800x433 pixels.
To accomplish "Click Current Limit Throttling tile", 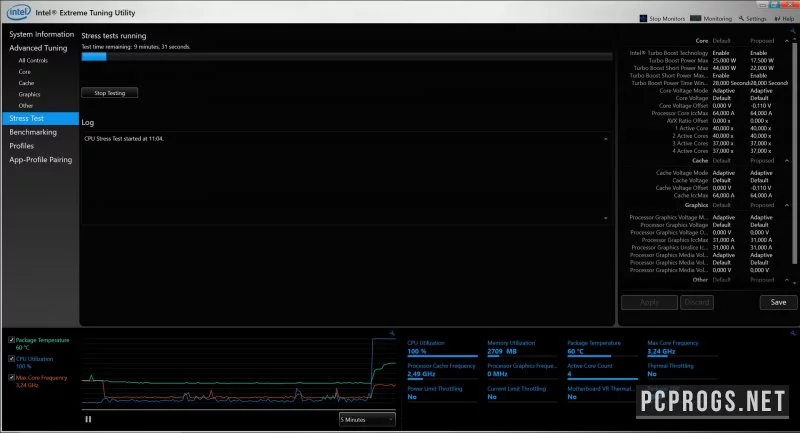I will pos(522,393).
